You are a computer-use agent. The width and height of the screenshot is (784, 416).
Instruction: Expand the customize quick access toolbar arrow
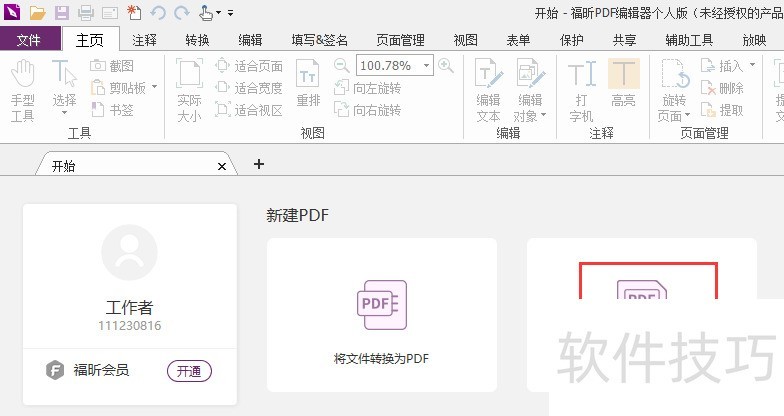[x=230, y=13]
